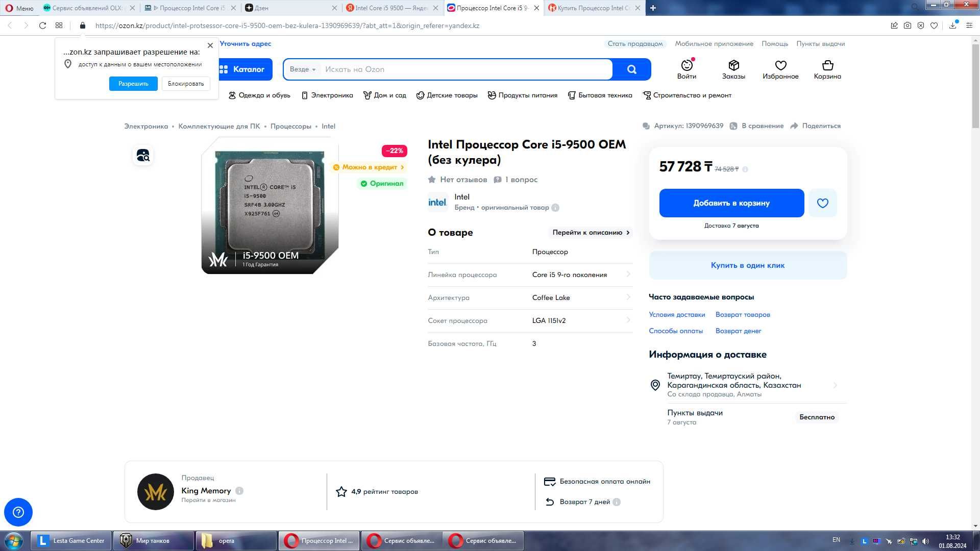The width and height of the screenshot is (980, 551).
Task: Open the opera folder taskbar item
Action: tap(236, 541)
